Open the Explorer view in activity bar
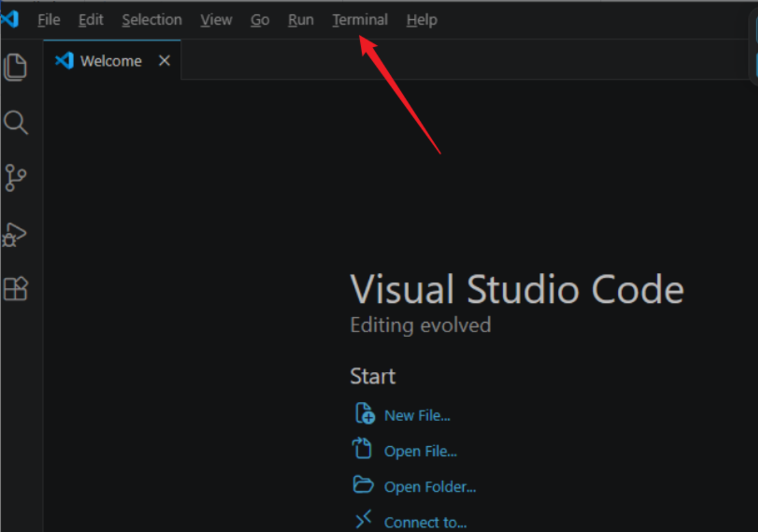758x532 pixels. tap(16, 67)
